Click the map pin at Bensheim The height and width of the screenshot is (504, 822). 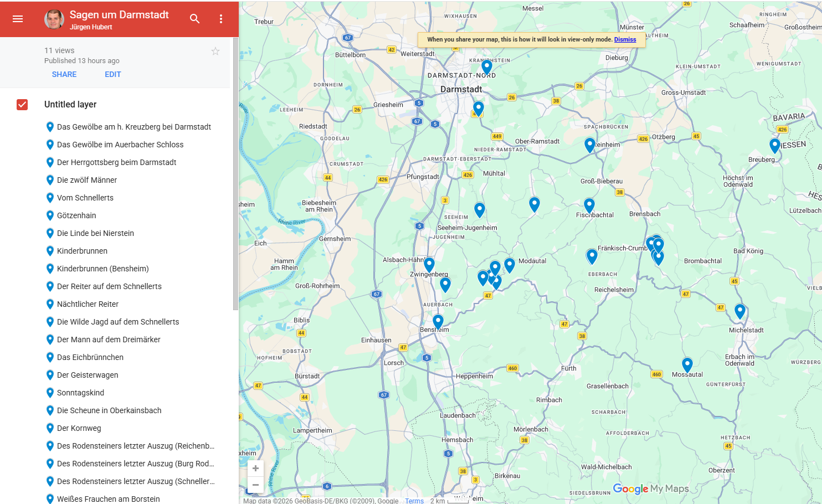438,321
